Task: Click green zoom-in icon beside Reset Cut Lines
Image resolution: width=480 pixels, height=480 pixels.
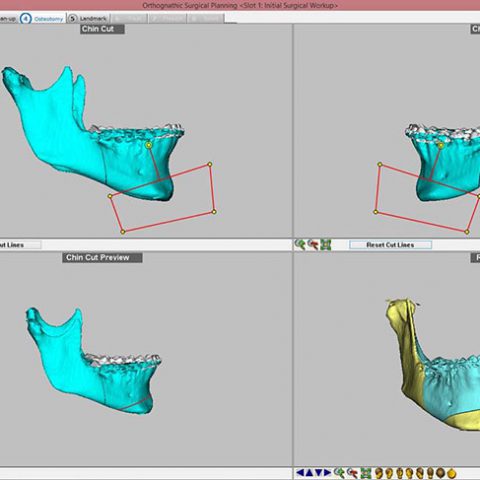Action: [300, 245]
